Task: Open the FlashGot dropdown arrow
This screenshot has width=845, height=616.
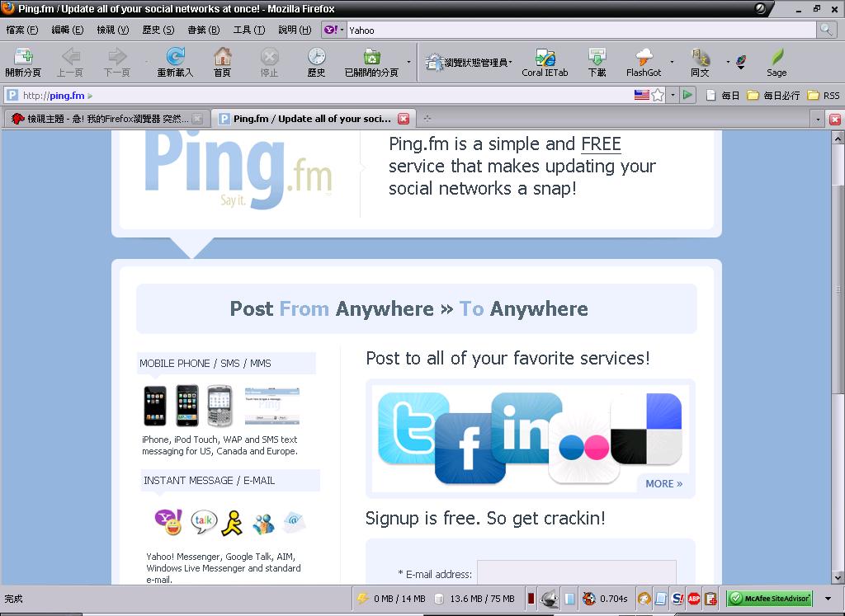Action: coord(672,62)
